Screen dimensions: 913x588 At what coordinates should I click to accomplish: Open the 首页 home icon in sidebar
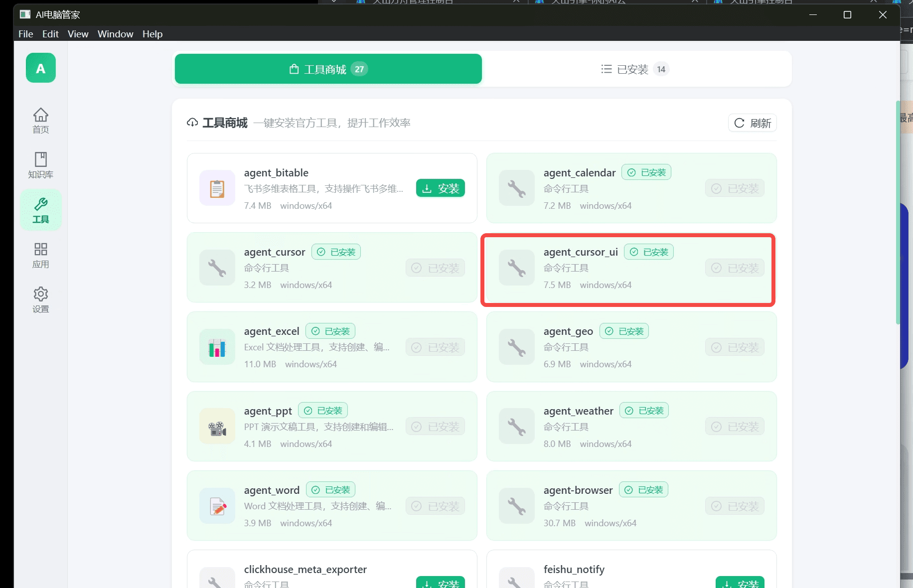coord(41,120)
